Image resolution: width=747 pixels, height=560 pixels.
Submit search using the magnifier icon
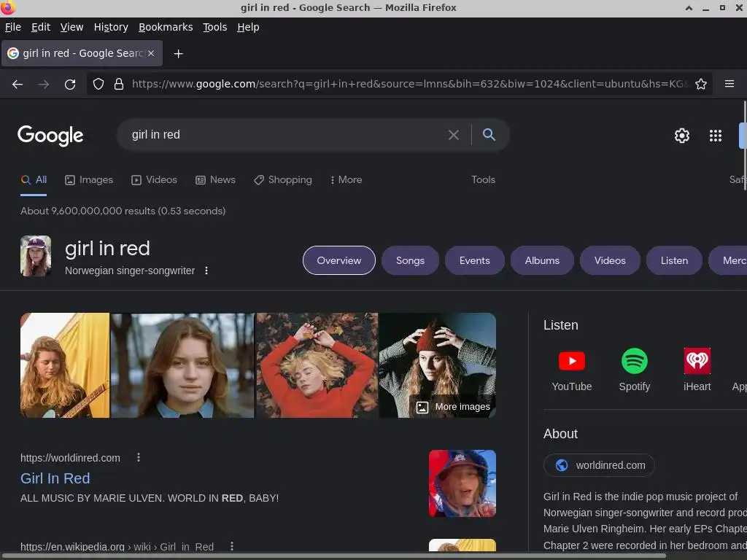coord(489,135)
